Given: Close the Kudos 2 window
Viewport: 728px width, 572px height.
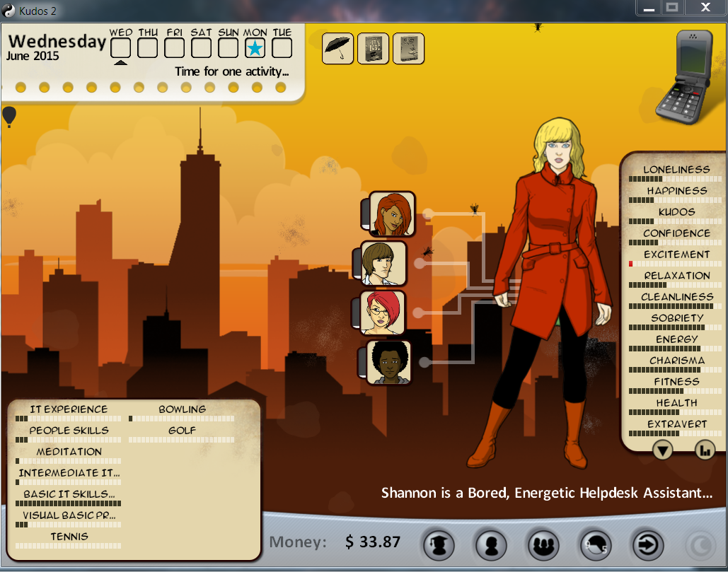Looking at the screenshot, I should click(705, 8).
